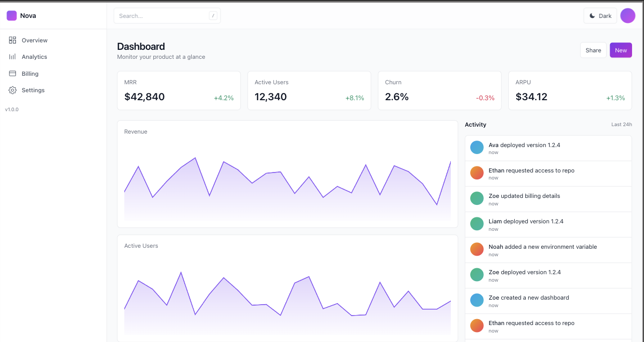Click the Overview grid icon in sidebar

coord(12,40)
